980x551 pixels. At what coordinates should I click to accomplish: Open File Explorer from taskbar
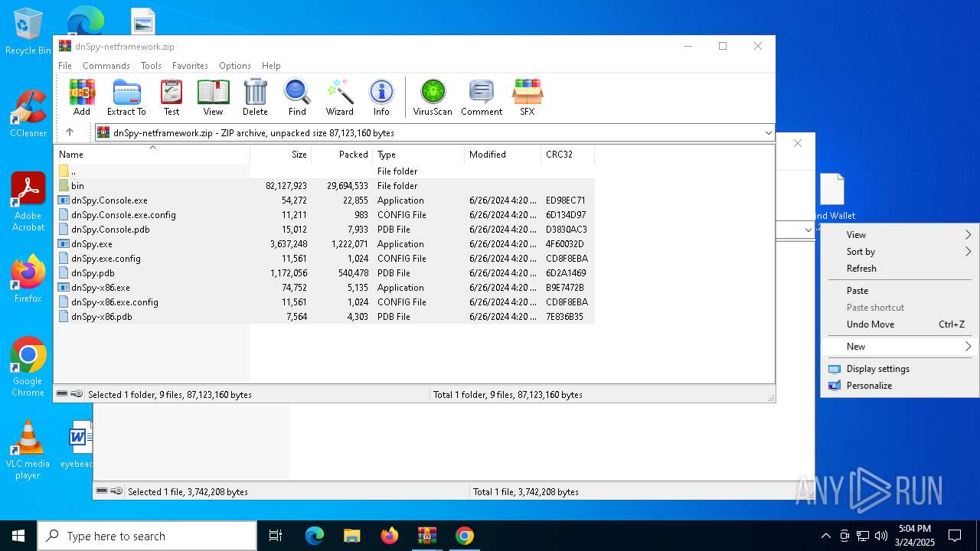[351, 536]
